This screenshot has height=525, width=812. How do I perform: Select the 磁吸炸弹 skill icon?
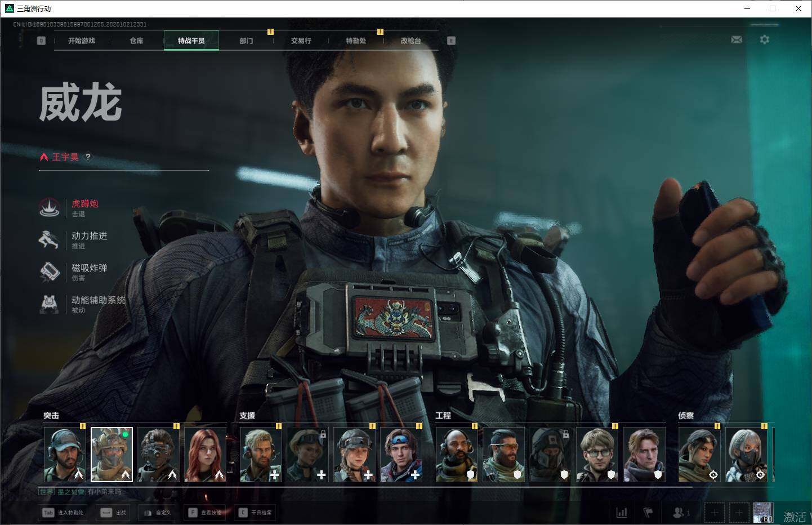(x=50, y=272)
